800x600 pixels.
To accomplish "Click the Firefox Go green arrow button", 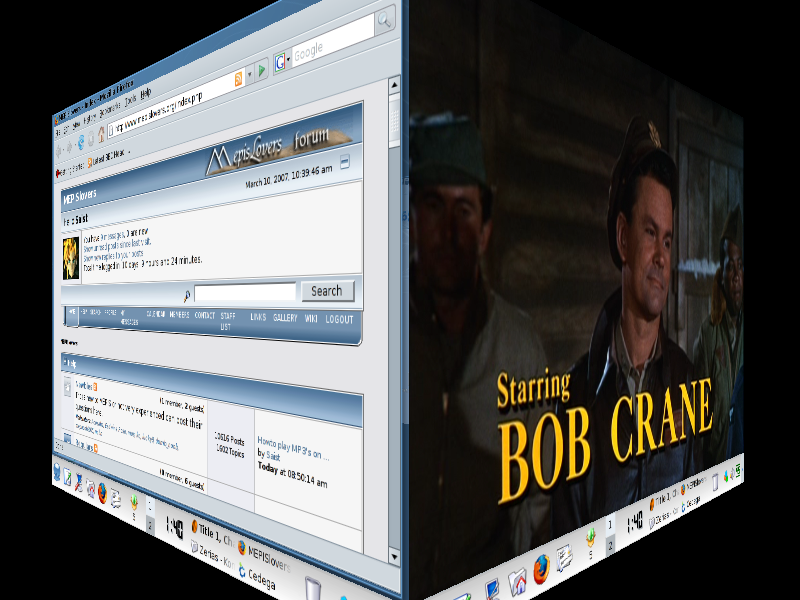I will [x=262, y=70].
